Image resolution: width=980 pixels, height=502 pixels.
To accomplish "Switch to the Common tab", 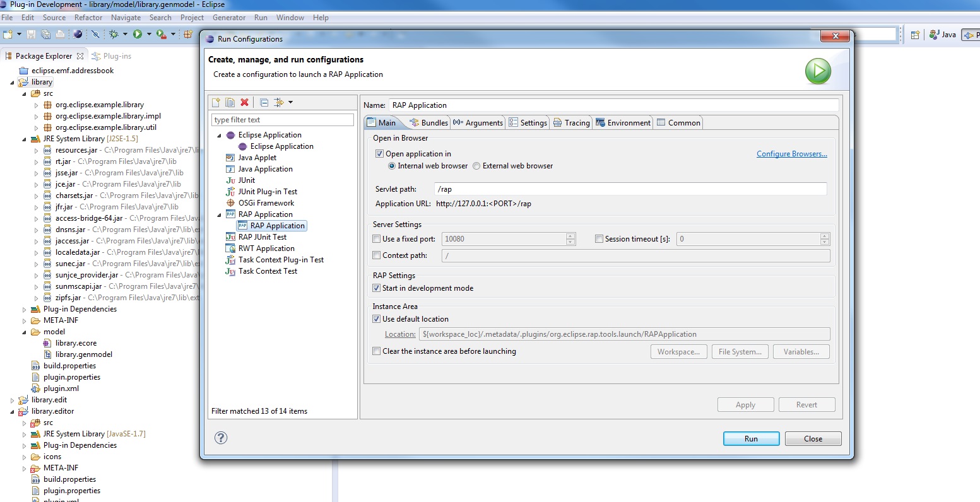I will pos(678,122).
